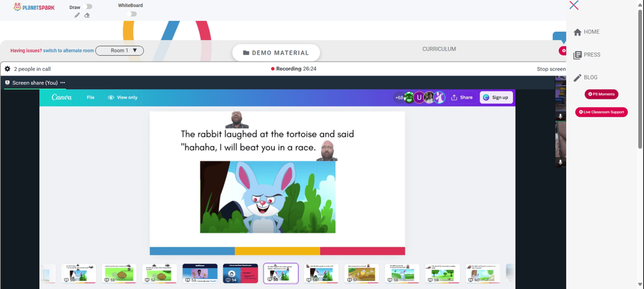Open PRESS in side menu

click(587, 55)
